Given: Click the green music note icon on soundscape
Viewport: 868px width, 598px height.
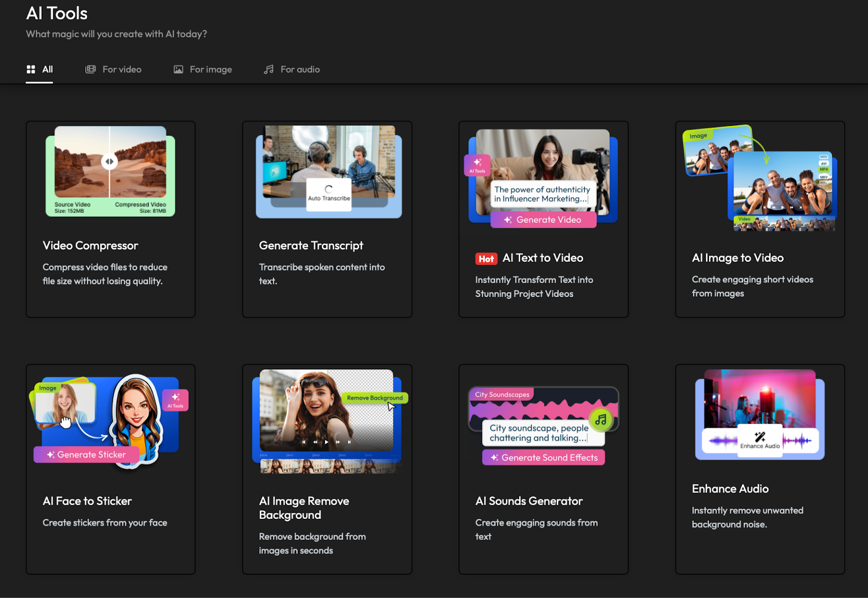Looking at the screenshot, I should [601, 419].
